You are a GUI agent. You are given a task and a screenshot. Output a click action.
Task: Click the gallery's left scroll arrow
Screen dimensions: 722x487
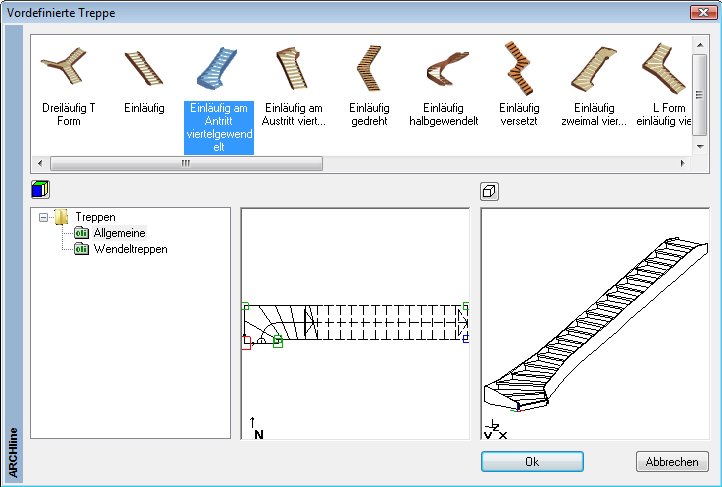40,163
